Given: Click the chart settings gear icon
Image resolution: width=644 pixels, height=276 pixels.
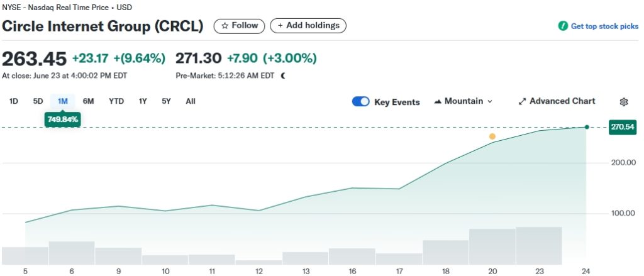Looking at the screenshot, I should tap(624, 102).
